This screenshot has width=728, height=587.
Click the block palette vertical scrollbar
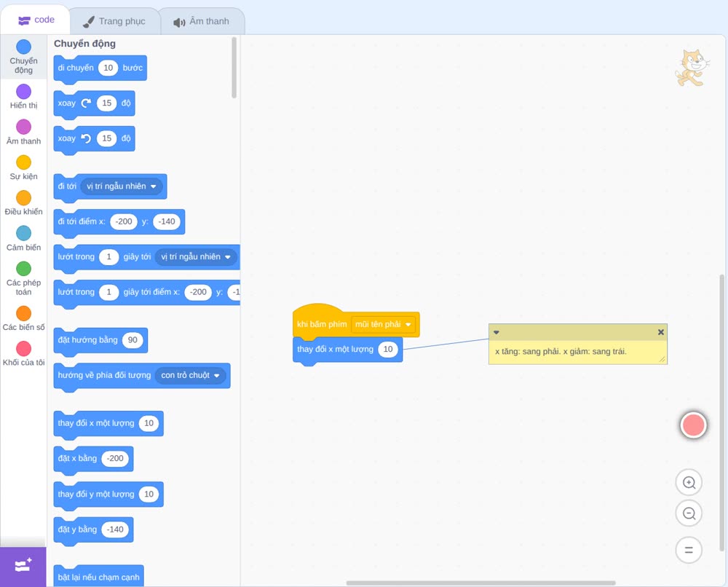tap(234, 68)
